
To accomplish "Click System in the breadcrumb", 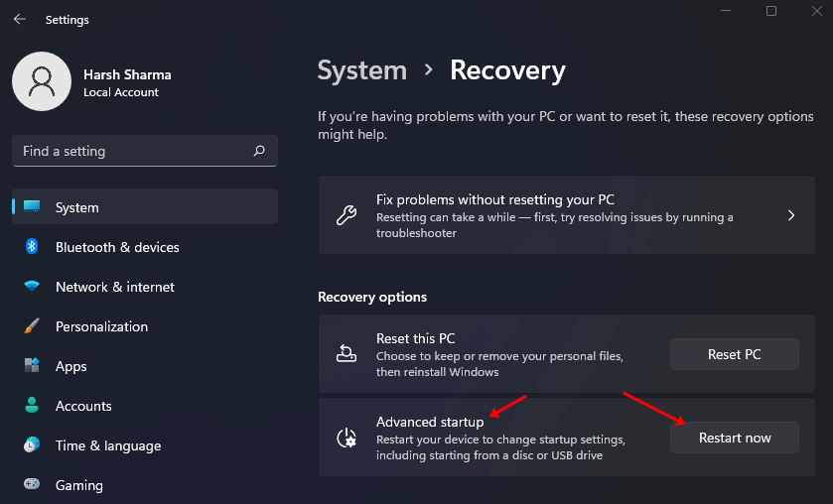I will [x=362, y=70].
